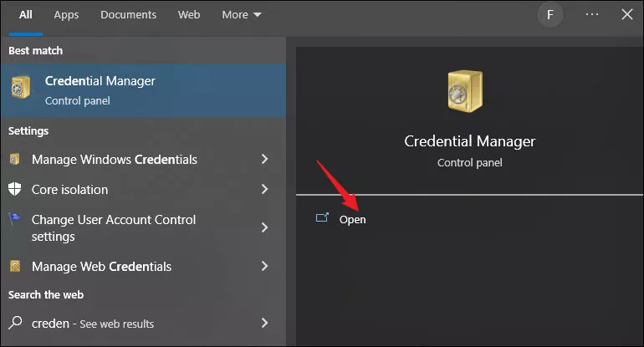This screenshot has width=644, height=347.
Task: Open the three-dots options menu
Action: click(592, 14)
